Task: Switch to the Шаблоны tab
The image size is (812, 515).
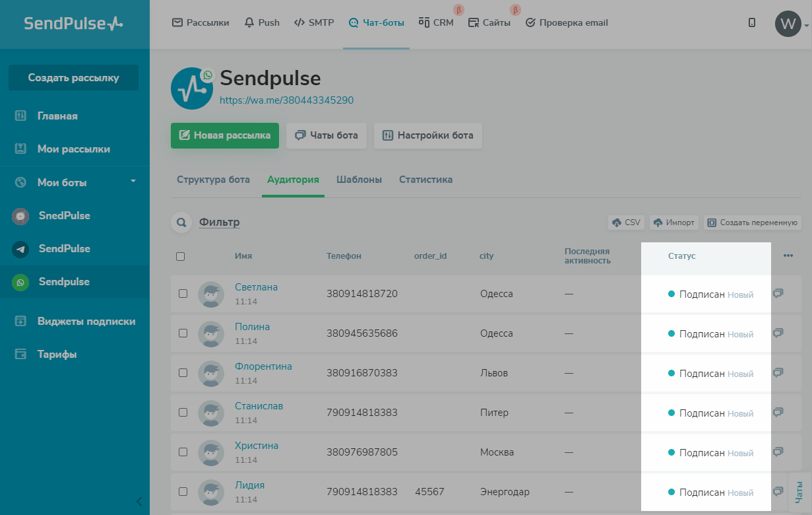Action: [359, 180]
